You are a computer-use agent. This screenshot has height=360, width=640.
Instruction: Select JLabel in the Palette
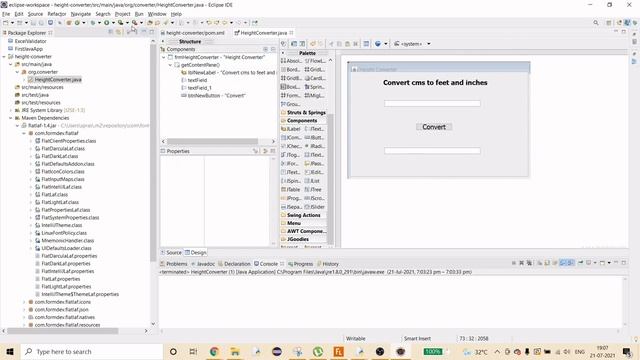point(291,129)
